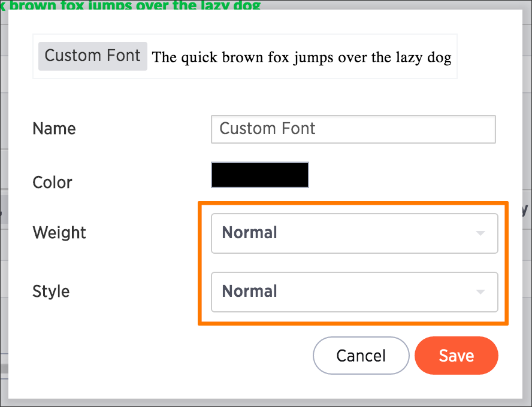Select the black Color swatch
Viewport: 532px width, 407px height.
pyautogui.click(x=260, y=175)
